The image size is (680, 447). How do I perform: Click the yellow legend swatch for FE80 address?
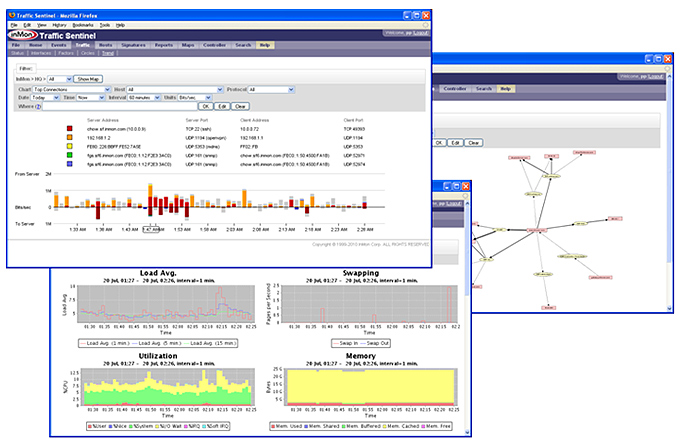[x=69, y=146]
